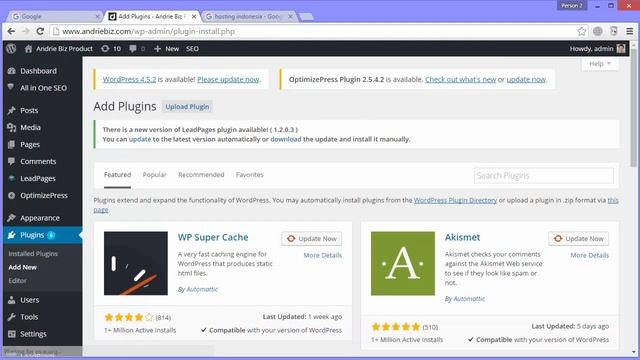640x360 pixels.
Task: Open SEO menu in admin bar
Action: point(192,49)
